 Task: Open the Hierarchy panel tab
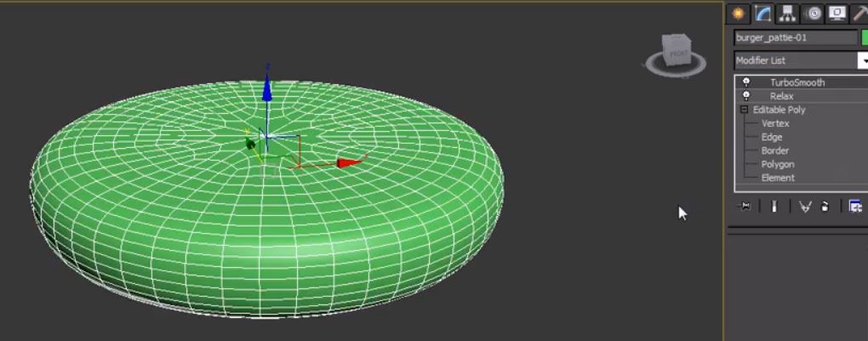787,14
